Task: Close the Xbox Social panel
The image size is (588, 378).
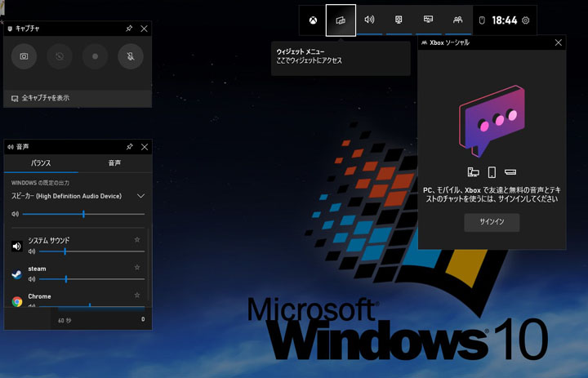Action: click(x=559, y=42)
